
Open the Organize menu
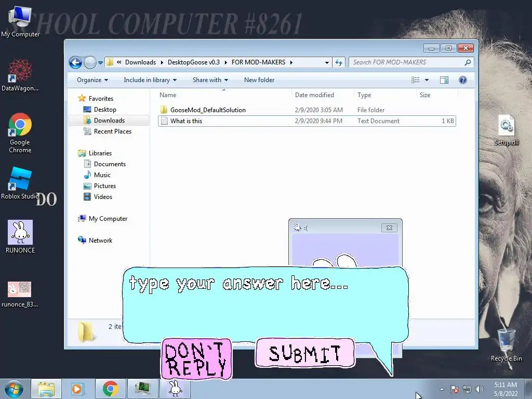[x=92, y=80]
